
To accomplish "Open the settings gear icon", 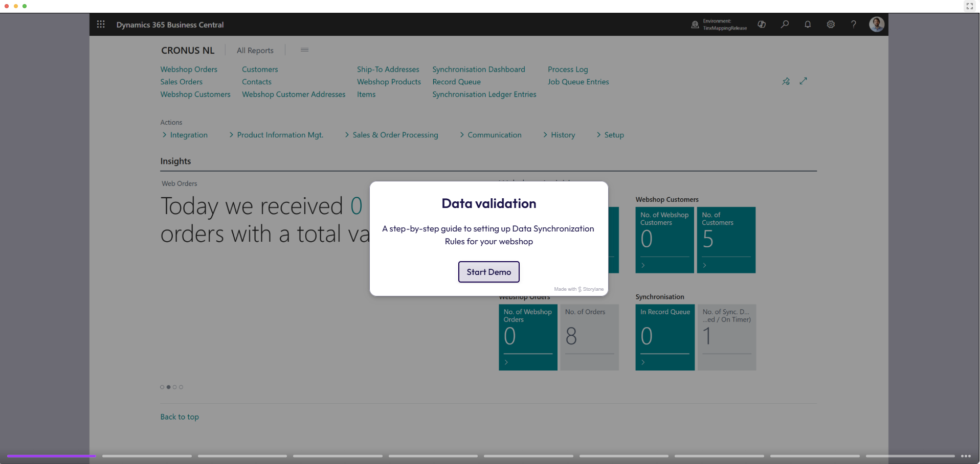I will click(x=831, y=24).
